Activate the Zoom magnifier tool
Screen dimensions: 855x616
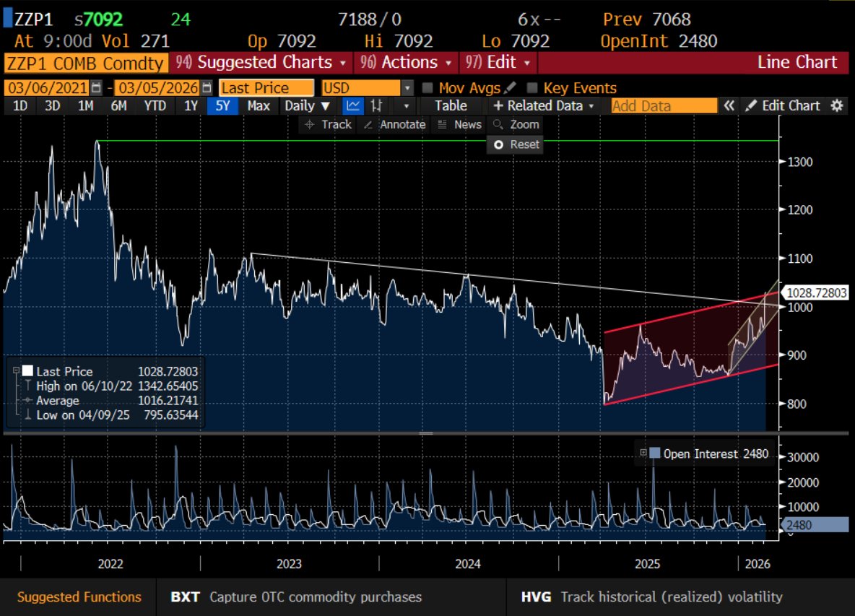[516, 125]
